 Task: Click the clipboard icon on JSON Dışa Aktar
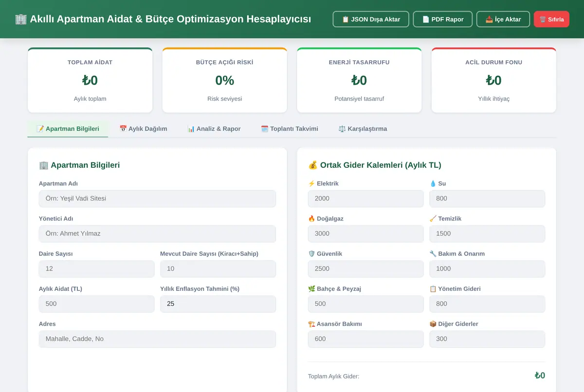(x=346, y=19)
